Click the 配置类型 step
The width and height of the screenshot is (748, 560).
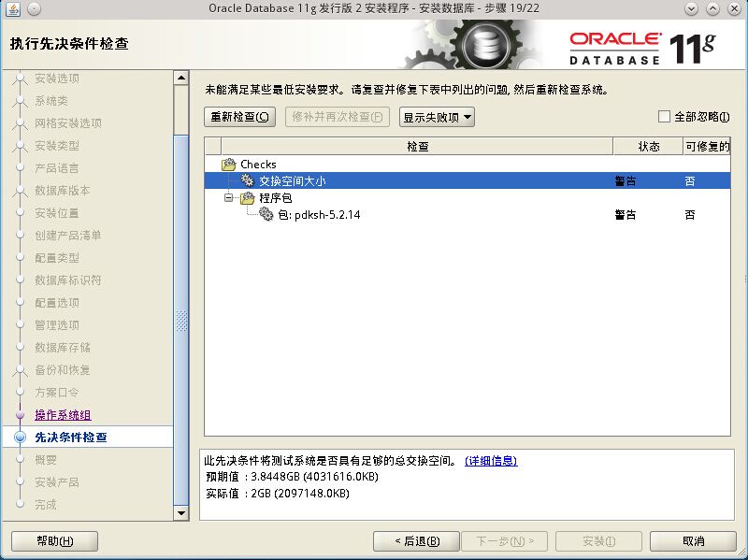[57, 258]
